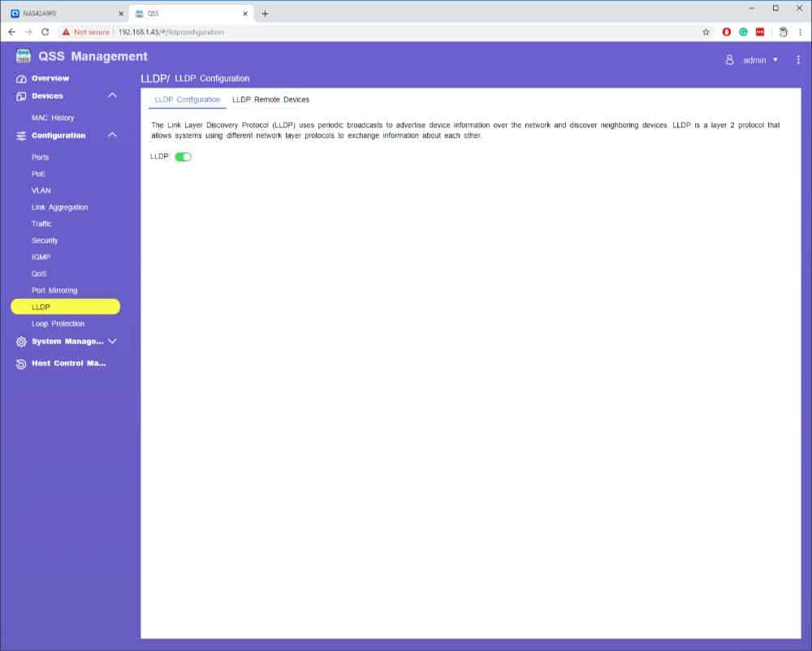812x651 pixels.
Task: Reload the page with browser refresh icon
Action: click(45, 32)
